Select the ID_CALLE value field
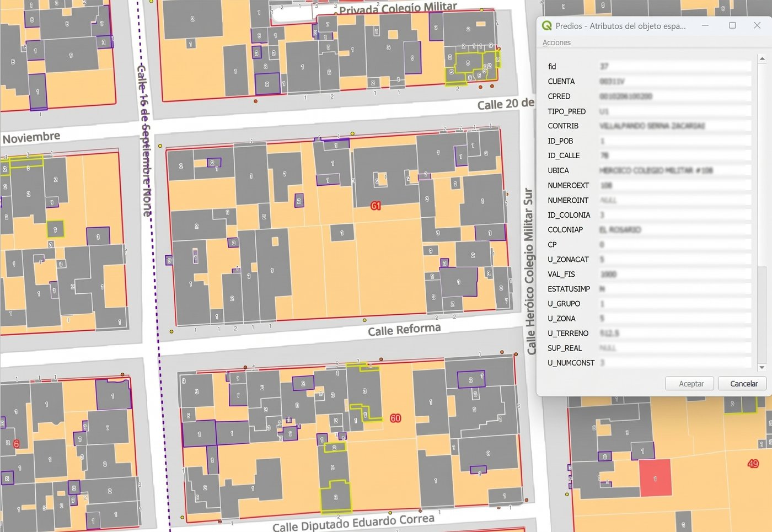The width and height of the screenshot is (772, 532). point(675,155)
